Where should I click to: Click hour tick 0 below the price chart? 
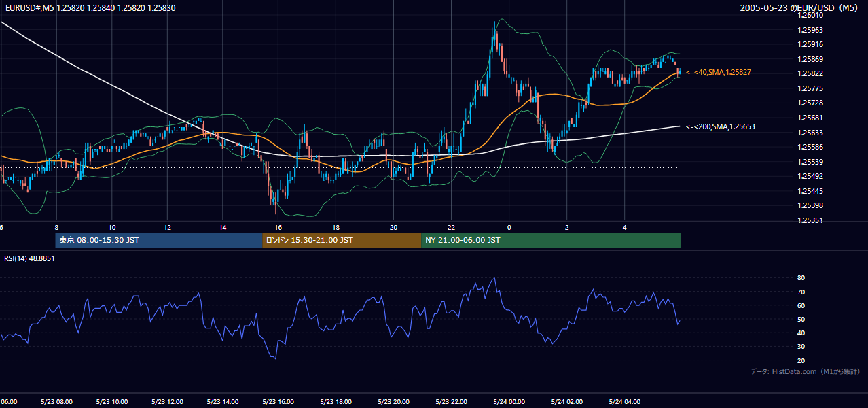(509, 227)
